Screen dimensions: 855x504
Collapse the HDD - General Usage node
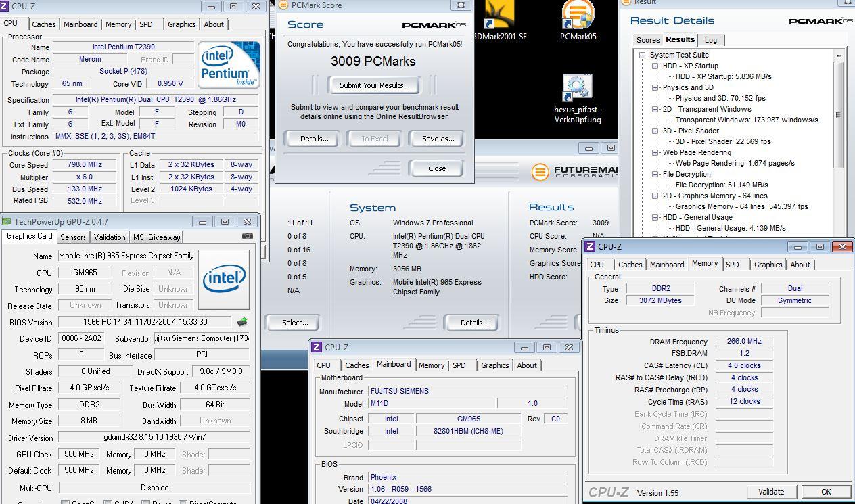tap(655, 217)
